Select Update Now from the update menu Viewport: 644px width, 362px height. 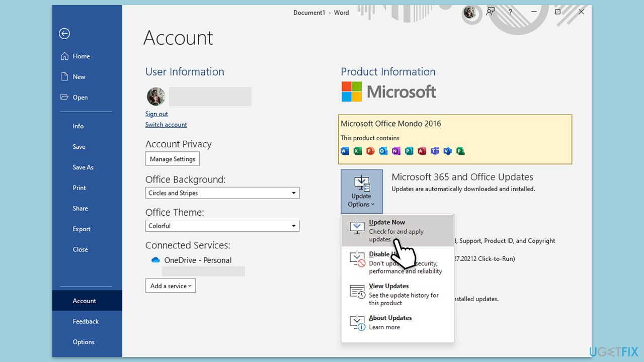tap(387, 222)
